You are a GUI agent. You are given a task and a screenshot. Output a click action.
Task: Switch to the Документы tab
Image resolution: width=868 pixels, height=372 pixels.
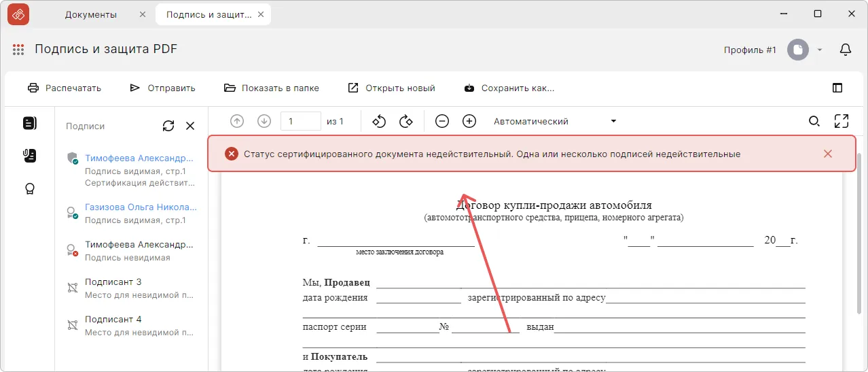[x=91, y=14]
